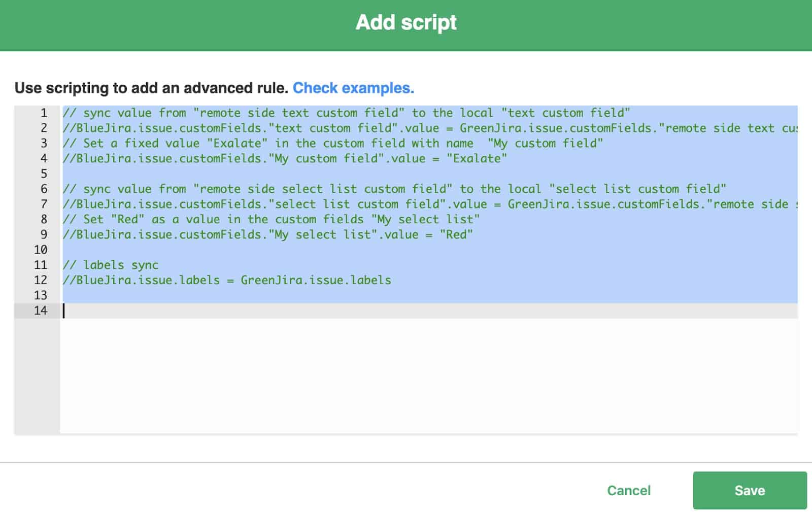
Task: Click line 7 select list custom field code
Action: pos(430,204)
